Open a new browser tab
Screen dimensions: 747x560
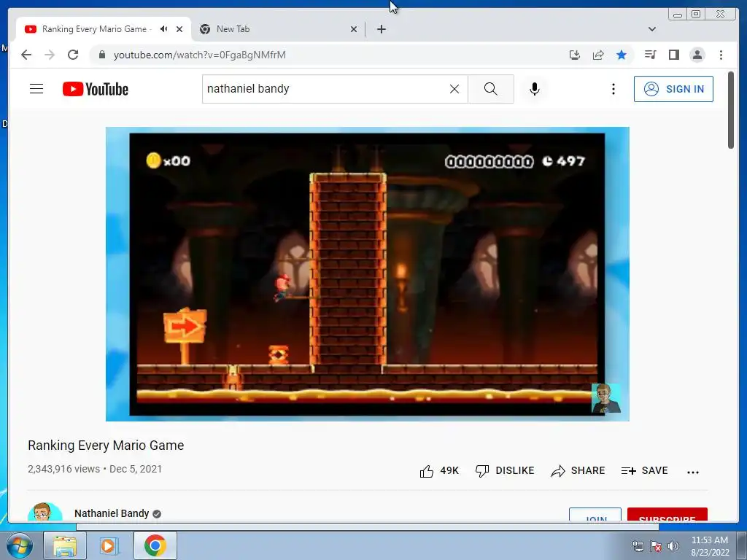click(381, 29)
